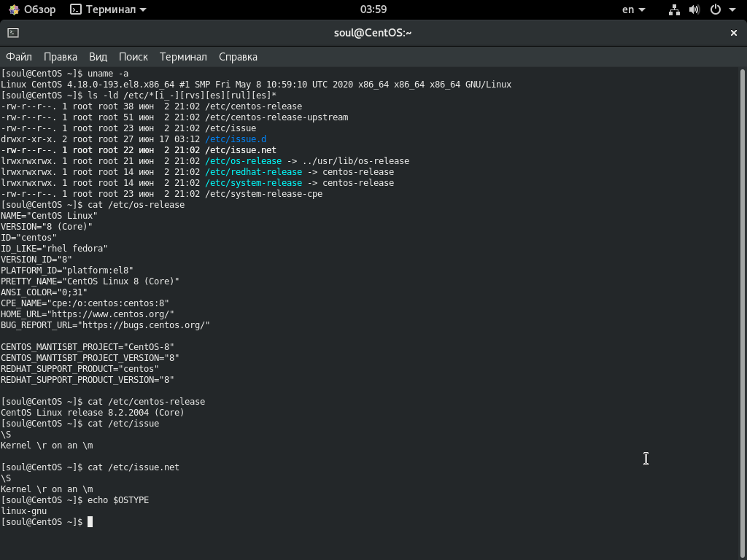
Task: Click the output line "linux-gnu"
Action: (x=24, y=511)
